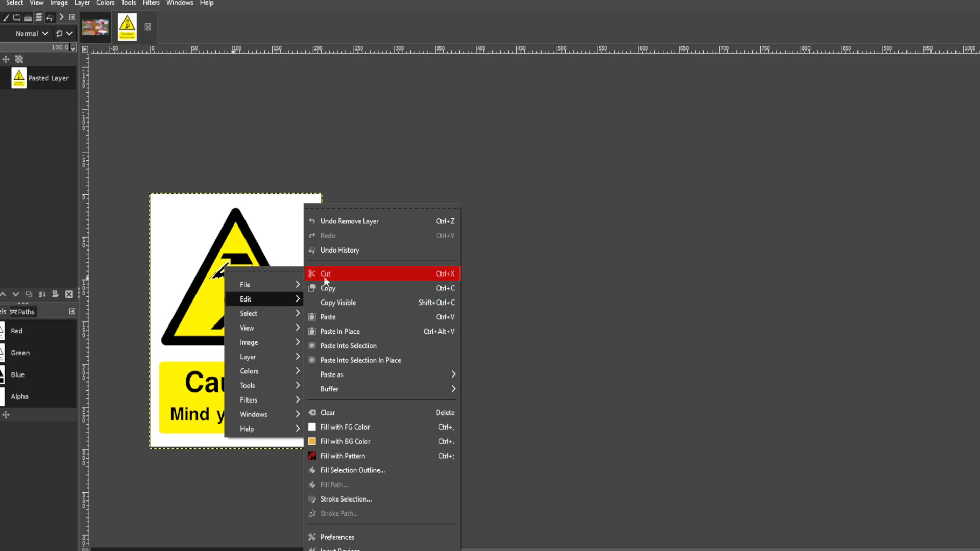Click Cut in the Edit submenu

pos(382,273)
